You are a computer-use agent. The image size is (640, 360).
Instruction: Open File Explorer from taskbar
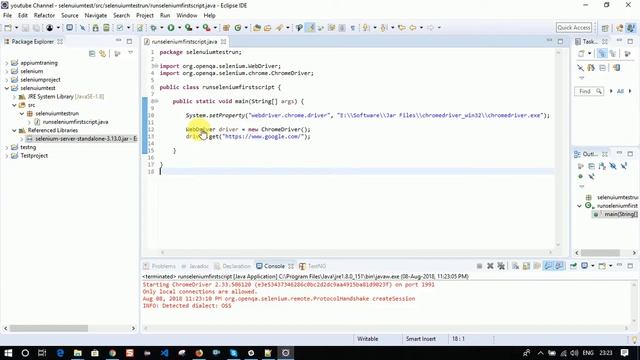pyautogui.click(x=78, y=353)
